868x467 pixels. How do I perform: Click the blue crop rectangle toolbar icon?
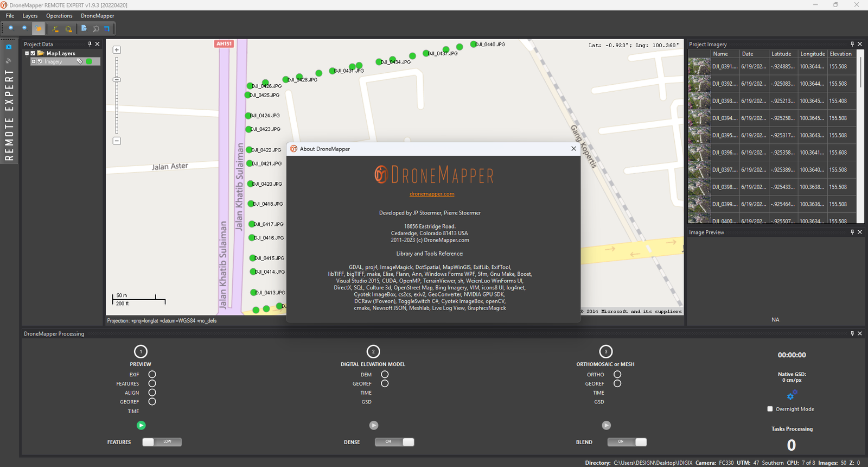click(107, 29)
